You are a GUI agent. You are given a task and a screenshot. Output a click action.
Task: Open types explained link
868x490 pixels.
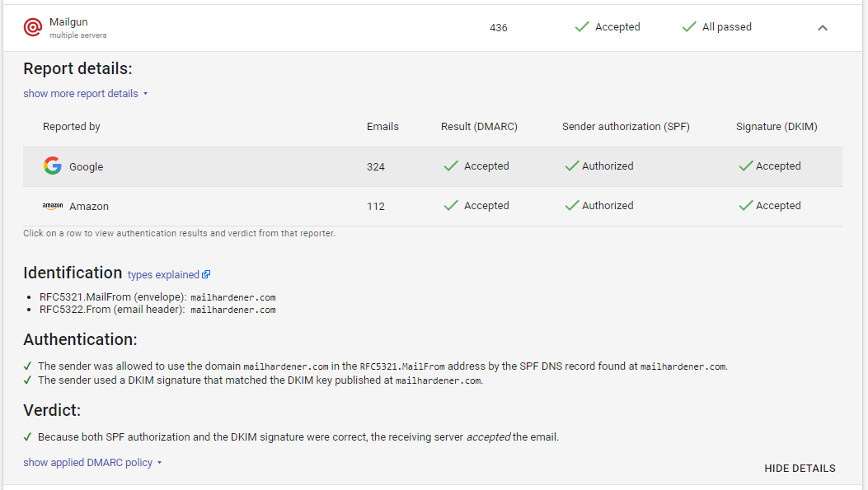[x=163, y=275]
